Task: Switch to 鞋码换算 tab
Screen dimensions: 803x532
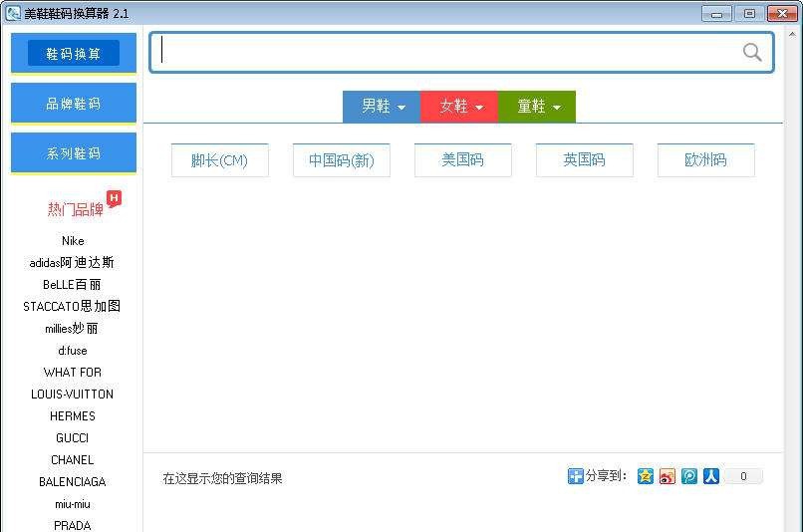Action: [74, 53]
